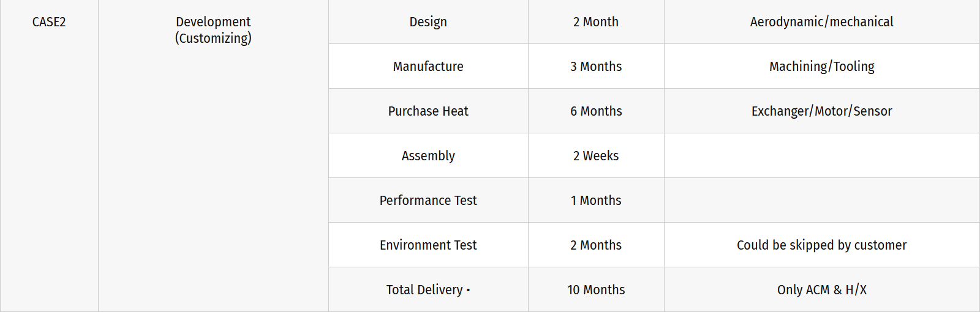
Task: Click the 2 Weeks duration cell
Action: (x=596, y=155)
